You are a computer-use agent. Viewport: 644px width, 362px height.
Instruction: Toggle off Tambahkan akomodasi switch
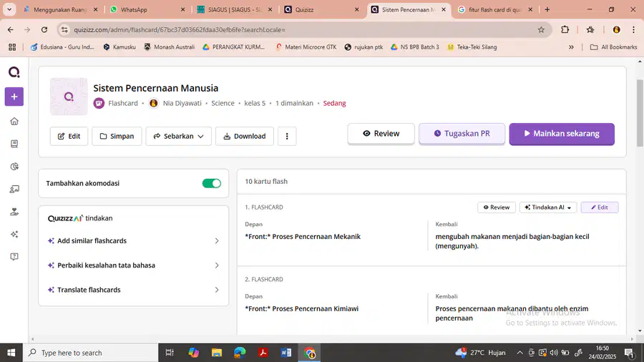point(212,183)
